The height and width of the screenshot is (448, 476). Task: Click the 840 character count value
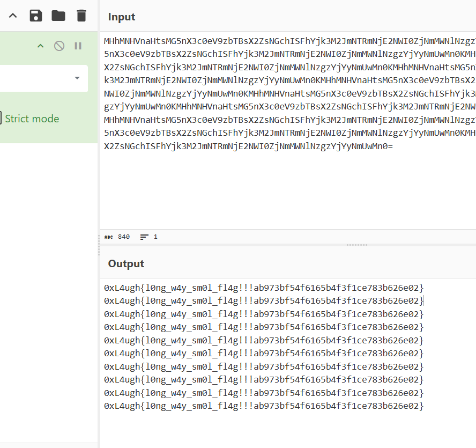(x=124, y=237)
